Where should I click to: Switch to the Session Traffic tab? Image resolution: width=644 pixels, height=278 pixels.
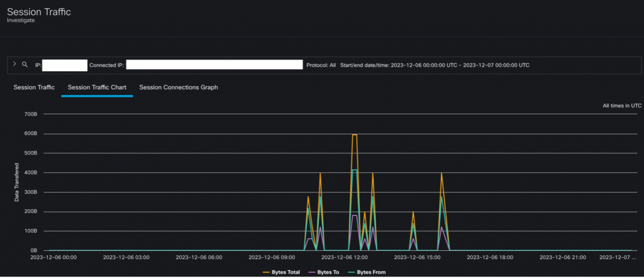(x=34, y=87)
